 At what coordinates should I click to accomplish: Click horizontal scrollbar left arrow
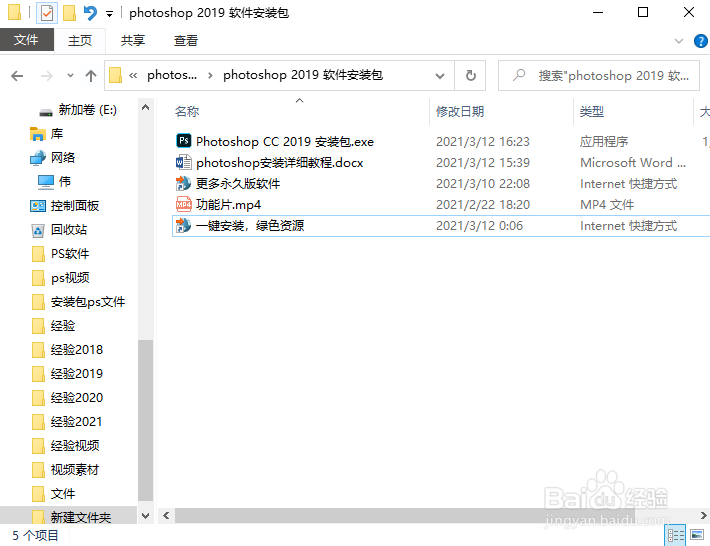pyautogui.click(x=166, y=515)
